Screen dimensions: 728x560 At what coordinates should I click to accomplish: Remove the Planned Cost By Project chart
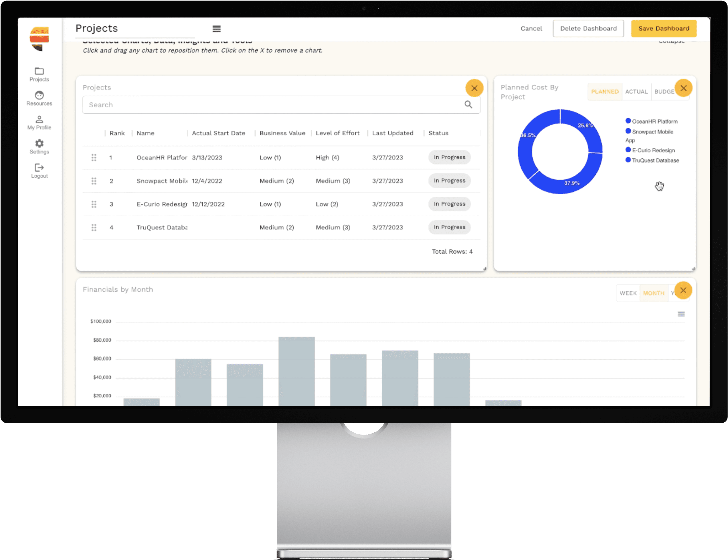click(683, 88)
